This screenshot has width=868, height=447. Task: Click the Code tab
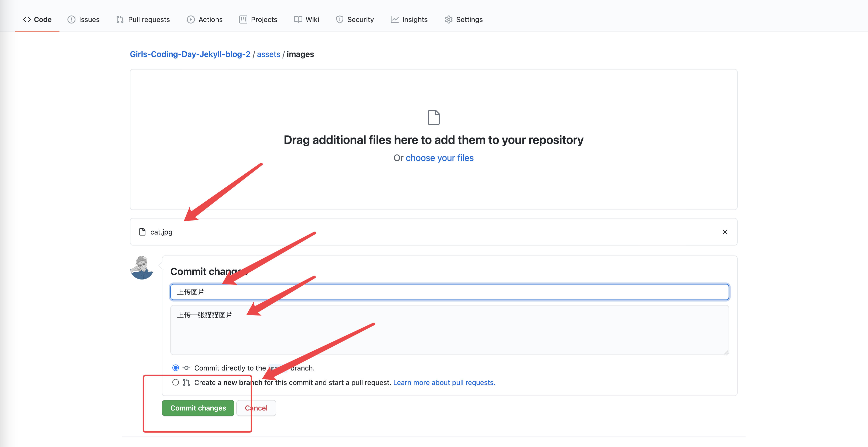(x=37, y=19)
